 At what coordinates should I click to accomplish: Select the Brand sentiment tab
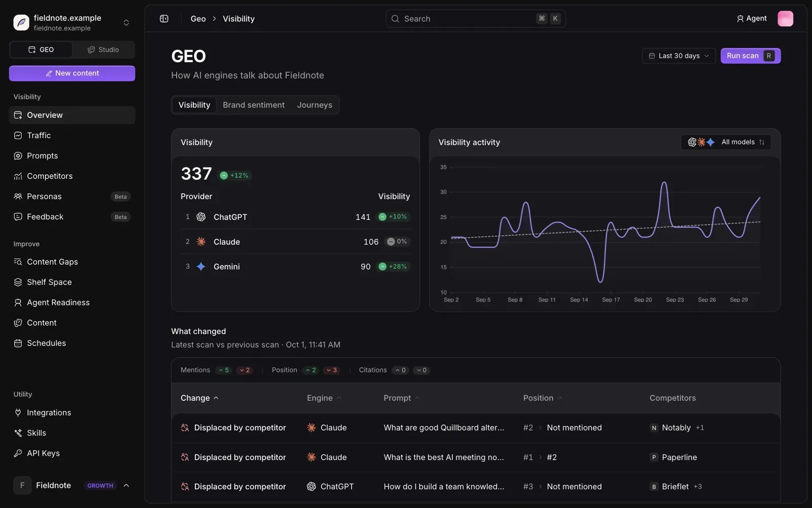(254, 105)
